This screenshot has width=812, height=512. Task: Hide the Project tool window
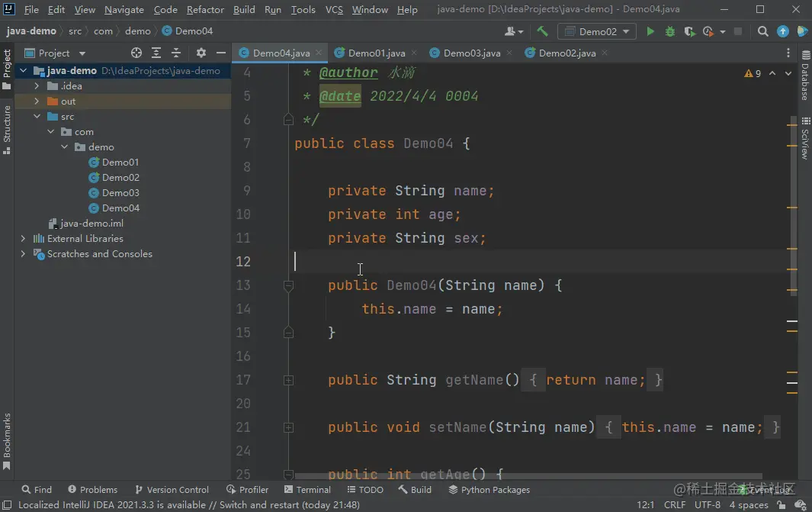[220, 53]
